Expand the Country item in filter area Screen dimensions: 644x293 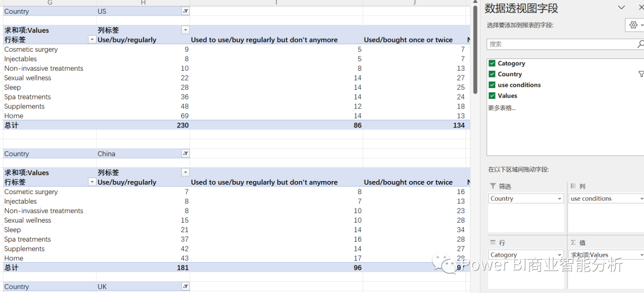(559, 199)
